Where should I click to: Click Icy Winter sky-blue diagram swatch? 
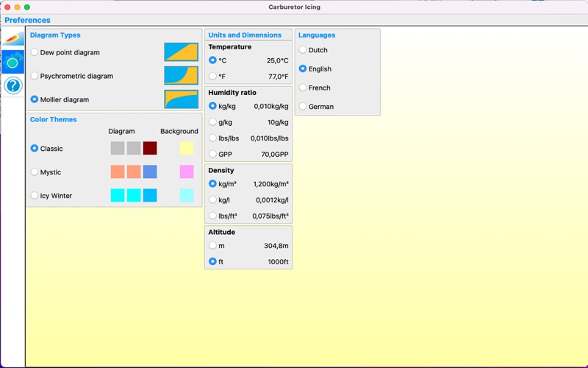click(150, 195)
